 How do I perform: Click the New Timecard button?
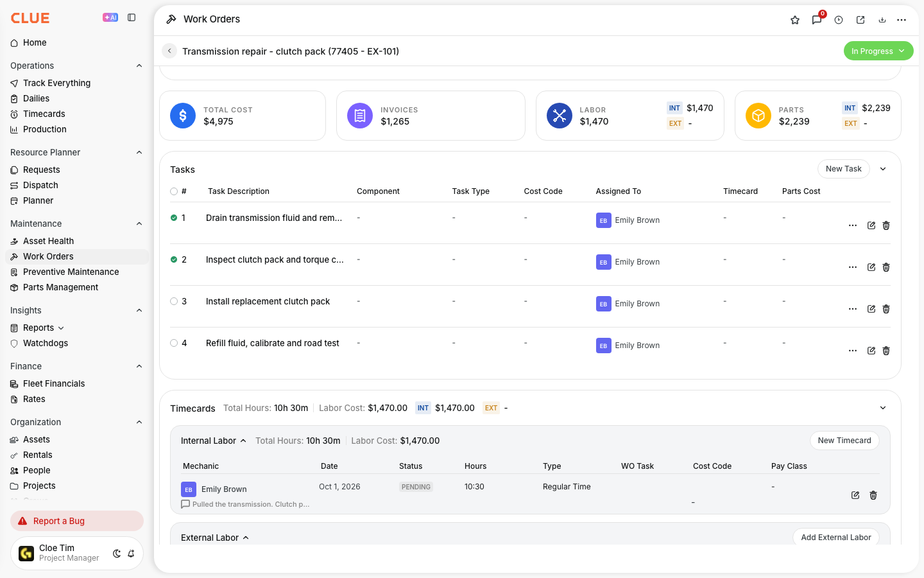coord(844,441)
